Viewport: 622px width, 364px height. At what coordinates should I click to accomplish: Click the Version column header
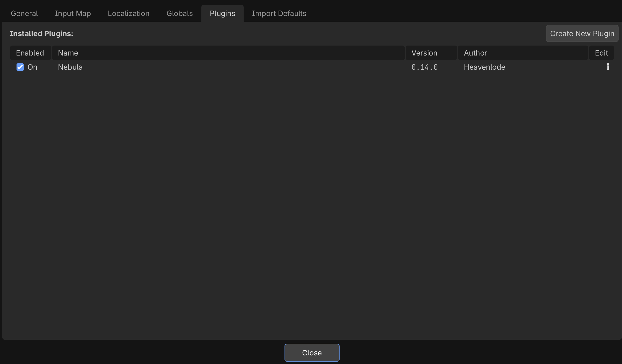pos(424,53)
